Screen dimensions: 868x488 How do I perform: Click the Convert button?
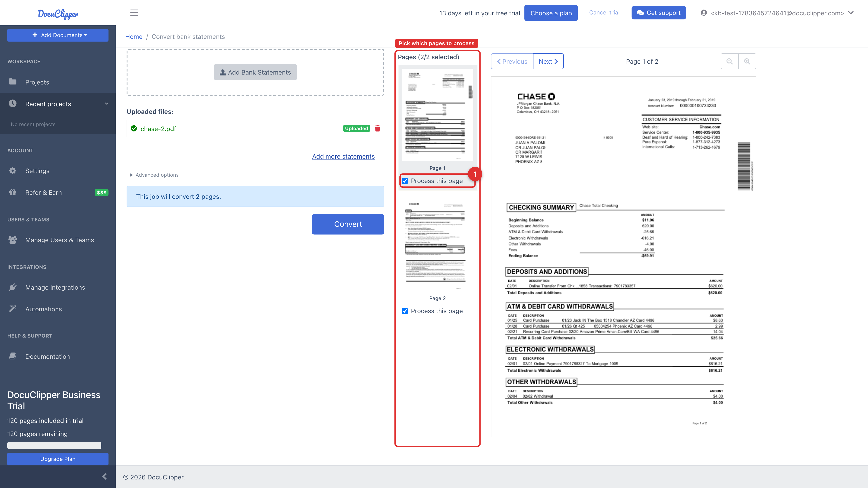click(348, 224)
